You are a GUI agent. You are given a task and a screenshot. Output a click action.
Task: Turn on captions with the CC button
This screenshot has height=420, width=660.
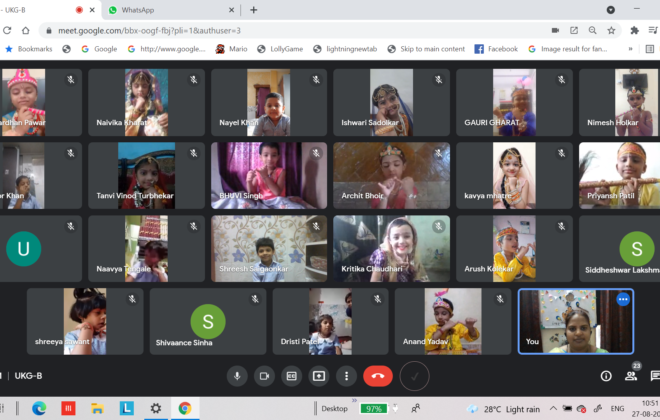(291, 376)
